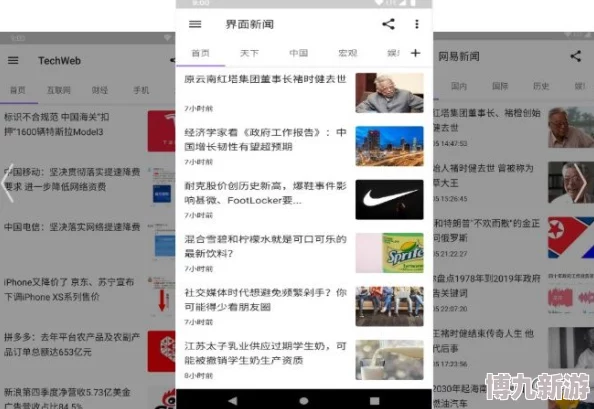This screenshot has height=409, width=594.
Task: Open thumbnail of people sitting on bench
Action: pyautogui.click(x=389, y=306)
